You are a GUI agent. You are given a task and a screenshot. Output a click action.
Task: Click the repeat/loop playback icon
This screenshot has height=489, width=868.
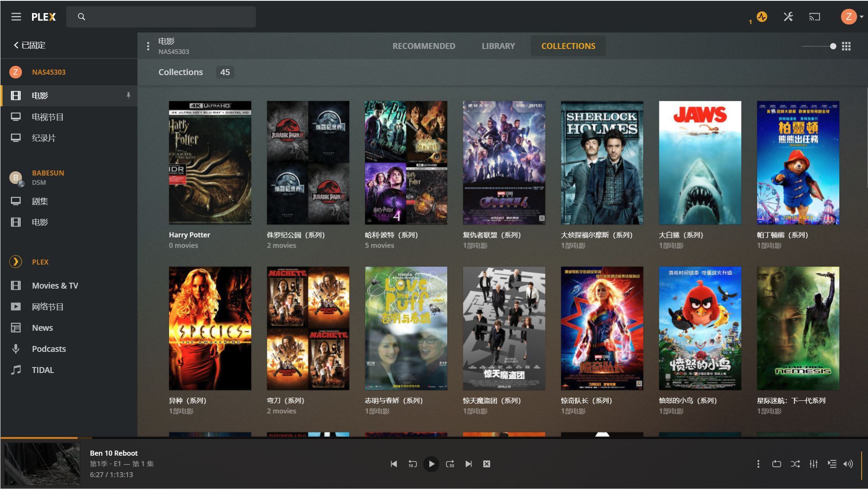778,464
